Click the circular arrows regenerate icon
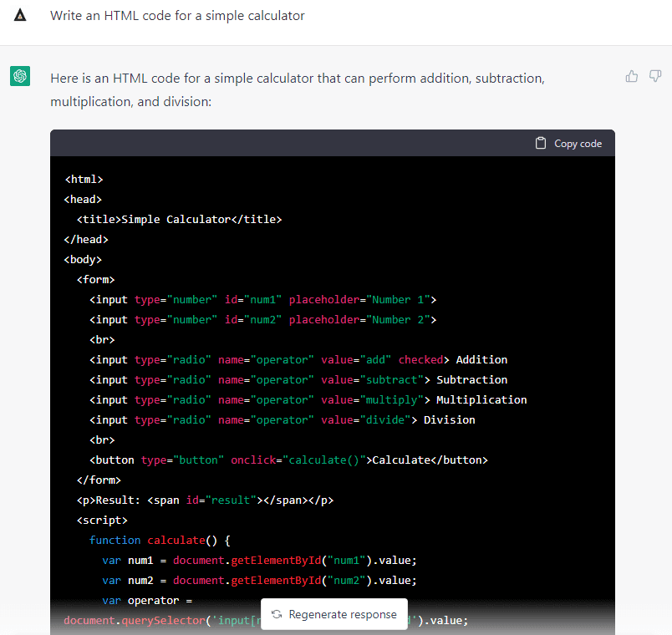672x635 pixels. pyautogui.click(x=277, y=614)
